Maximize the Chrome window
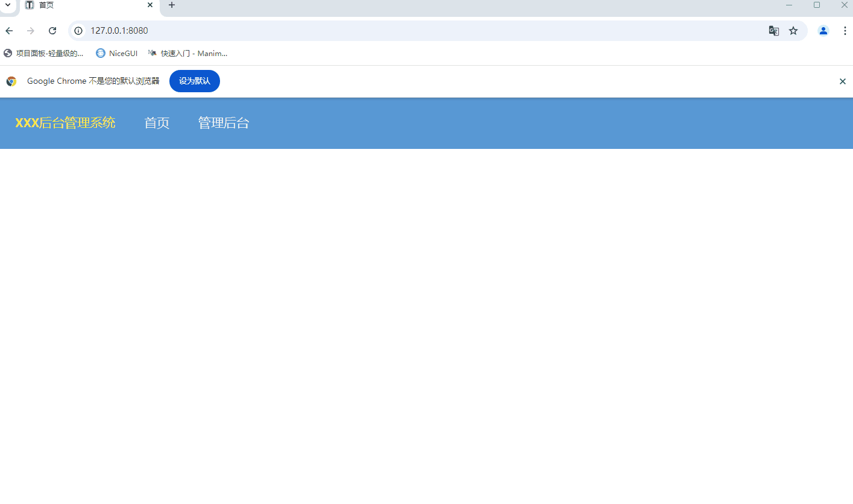 coord(817,5)
